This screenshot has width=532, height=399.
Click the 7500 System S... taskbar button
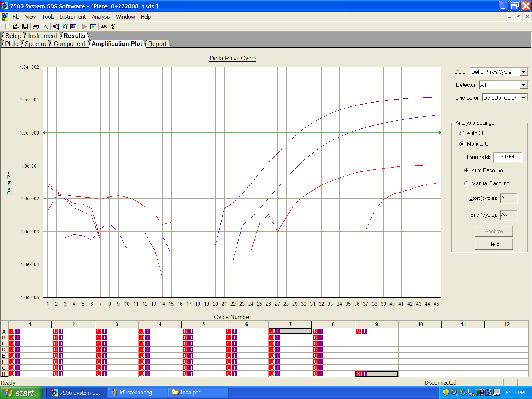coord(77,393)
